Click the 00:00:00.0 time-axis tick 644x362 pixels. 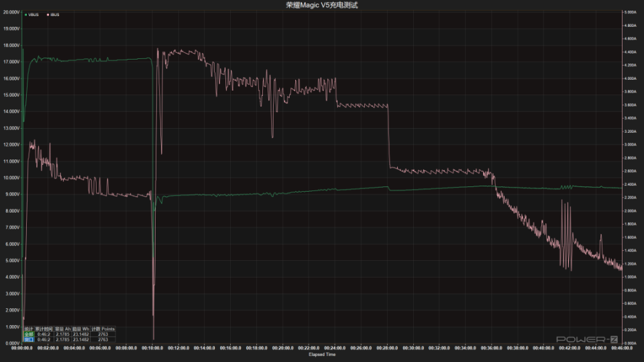click(x=21, y=348)
